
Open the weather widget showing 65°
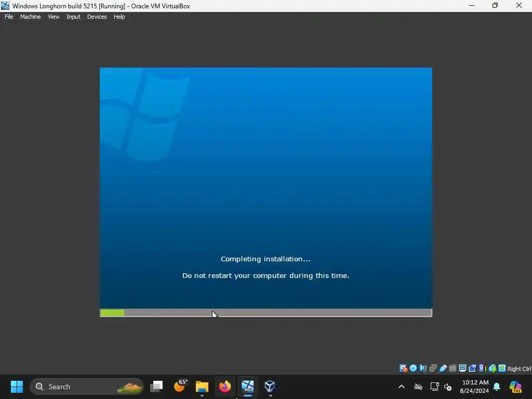tap(180, 386)
